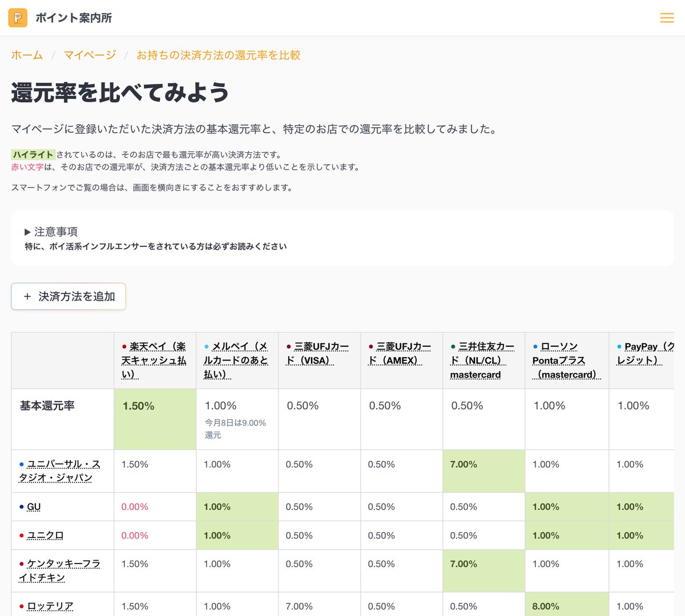Open 三井住友カード（NL/CL）mastercard header
685x616 pixels.
point(482,360)
